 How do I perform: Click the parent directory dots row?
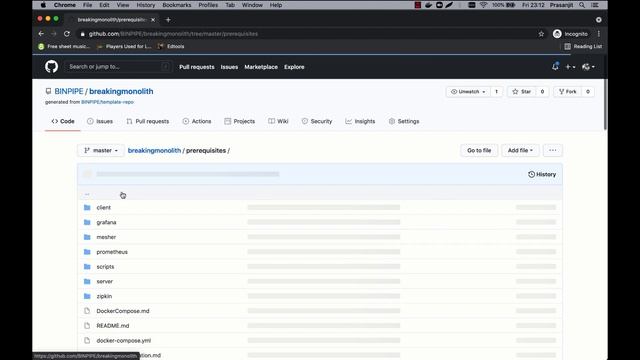320,193
